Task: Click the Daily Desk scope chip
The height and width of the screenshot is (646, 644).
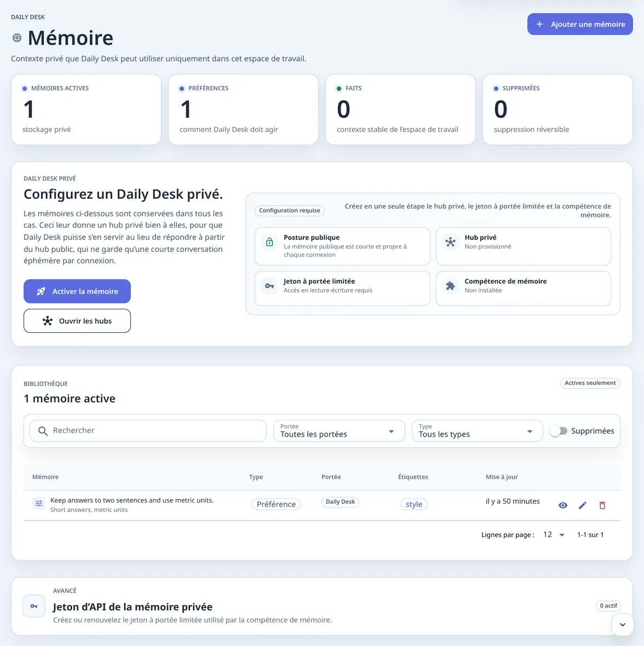Action: [x=340, y=502]
